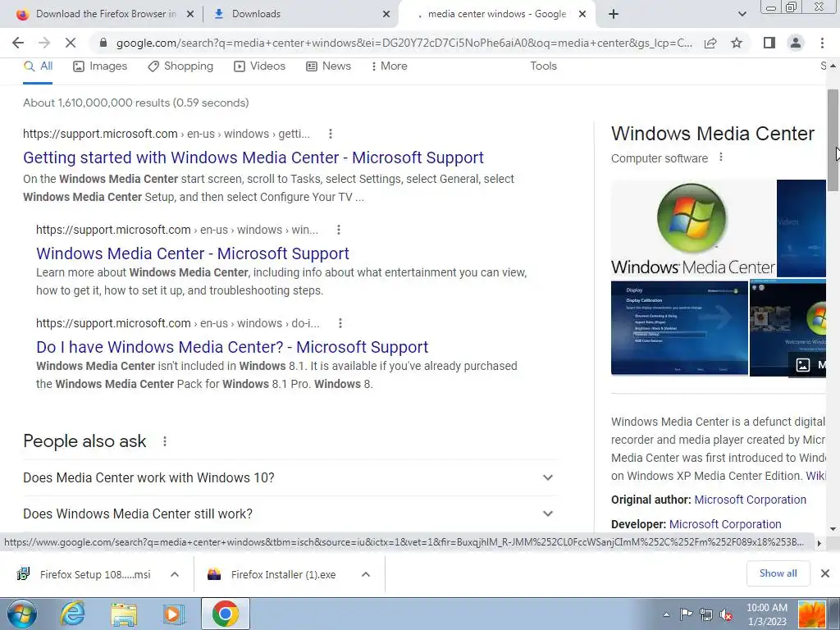
Task: Open Getting started with Windows Media Center link
Action: click(253, 157)
